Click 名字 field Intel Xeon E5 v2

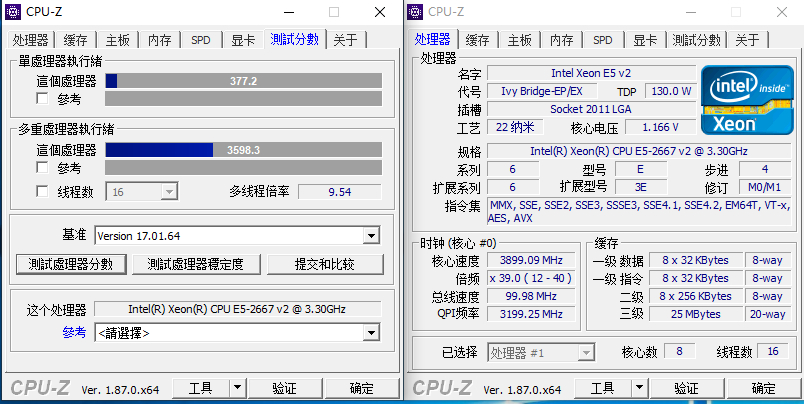pos(591,73)
